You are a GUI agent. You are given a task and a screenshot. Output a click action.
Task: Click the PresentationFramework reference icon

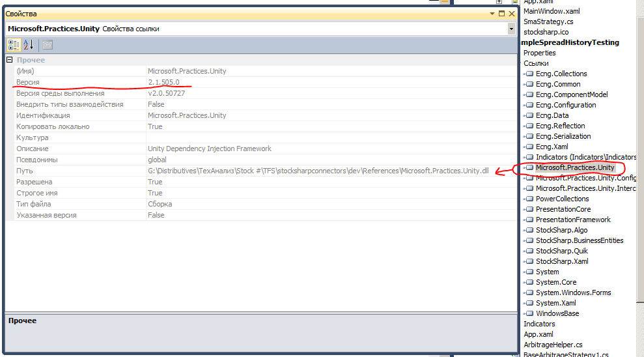(x=529, y=220)
